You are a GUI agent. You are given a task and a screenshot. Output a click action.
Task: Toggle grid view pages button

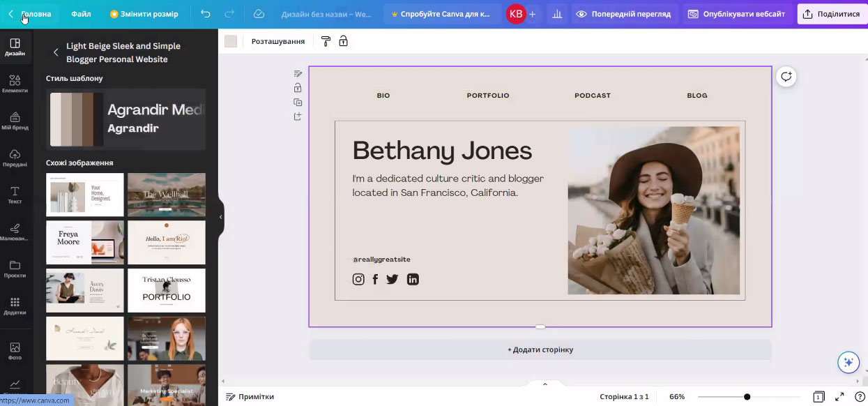coord(819,396)
